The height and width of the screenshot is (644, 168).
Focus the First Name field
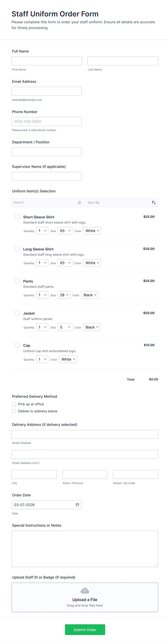[47, 61]
